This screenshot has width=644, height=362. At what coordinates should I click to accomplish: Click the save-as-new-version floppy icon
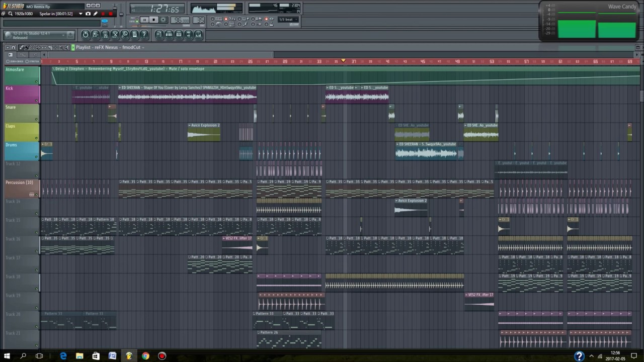(95, 35)
